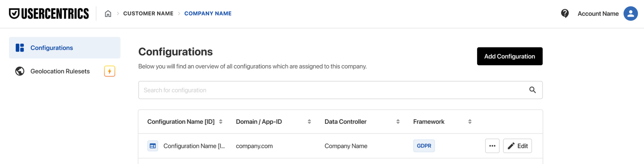Image resolution: width=644 pixels, height=164 pixels.
Task: Open the help question mark icon
Action: tap(565, 14)
